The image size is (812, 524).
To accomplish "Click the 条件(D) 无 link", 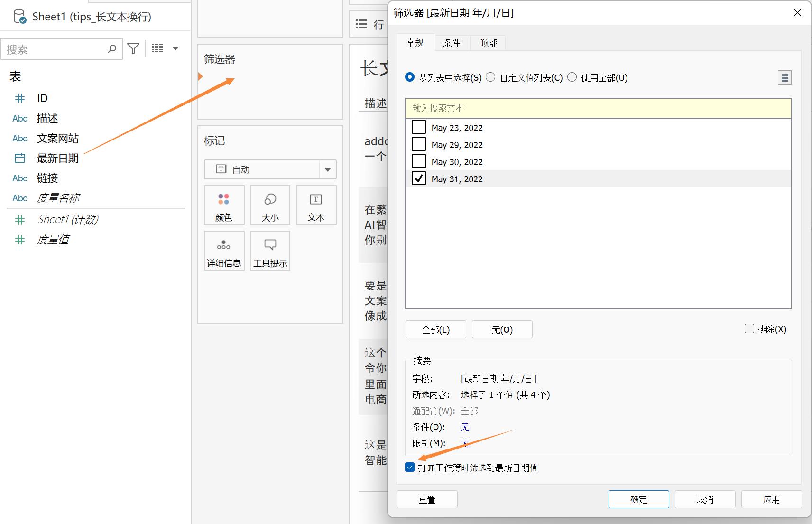I will [x=465, y=427].
